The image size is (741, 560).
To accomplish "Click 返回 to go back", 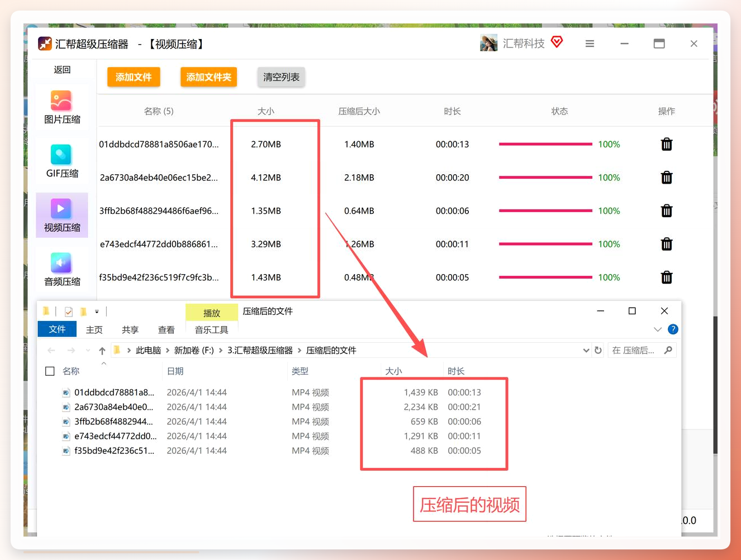I will pos(62,70).
